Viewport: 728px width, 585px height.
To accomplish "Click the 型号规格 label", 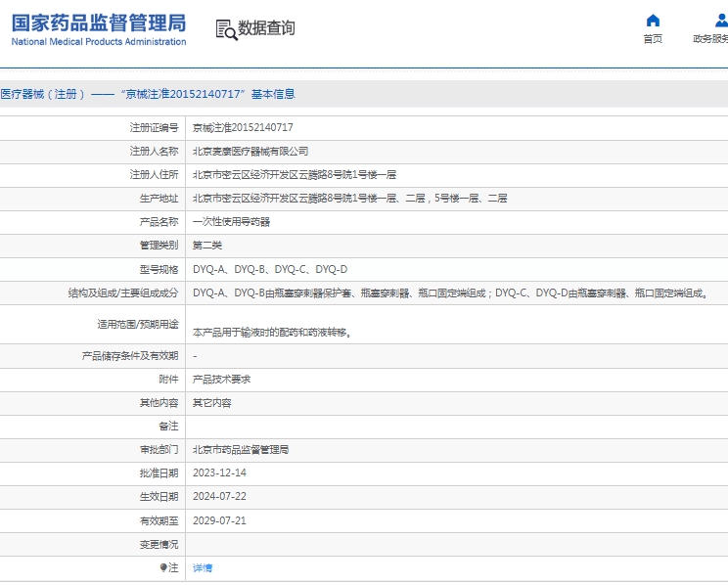I will (x=159, y=269).
